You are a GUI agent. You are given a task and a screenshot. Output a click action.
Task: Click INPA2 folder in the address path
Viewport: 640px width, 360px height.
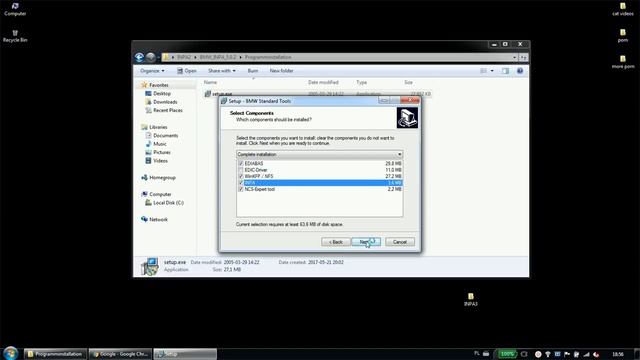pyautogui.click(x=184, y=57)
